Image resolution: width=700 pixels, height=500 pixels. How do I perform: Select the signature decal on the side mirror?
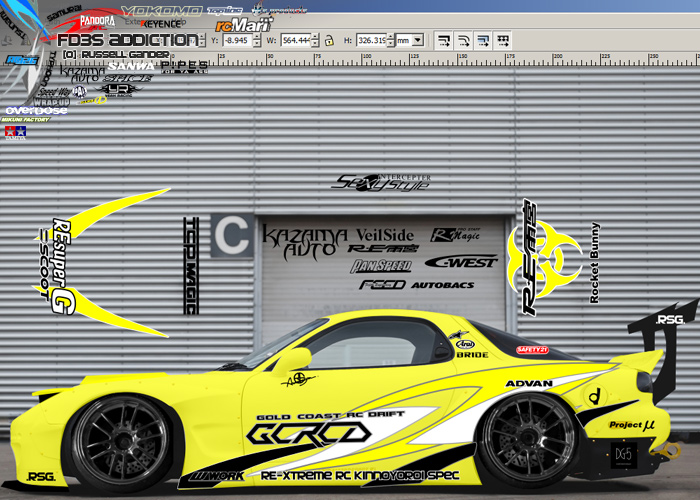[x=298, y=380]
